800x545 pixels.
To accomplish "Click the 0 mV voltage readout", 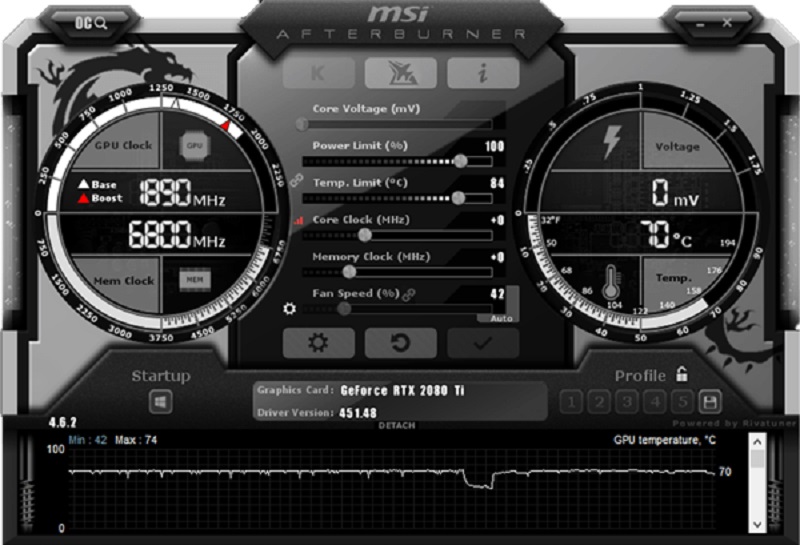I will [674, 193].
